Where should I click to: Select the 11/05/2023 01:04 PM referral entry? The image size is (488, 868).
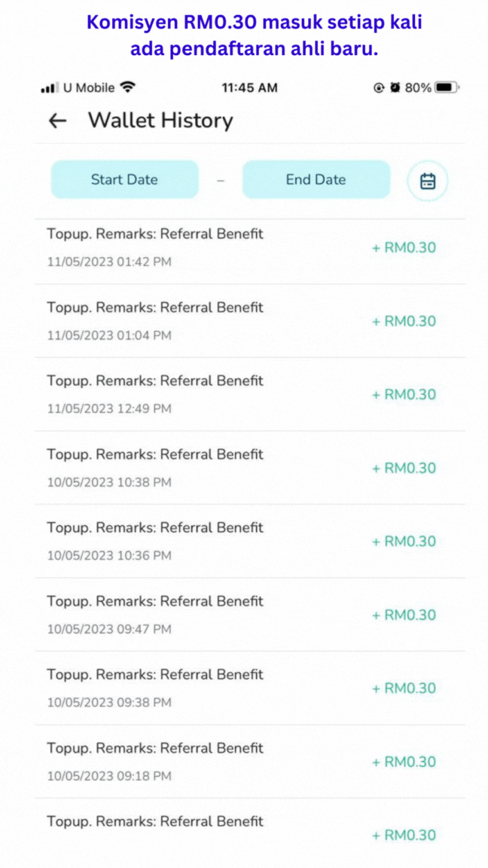pyautogui.click(x=241, y=321)
